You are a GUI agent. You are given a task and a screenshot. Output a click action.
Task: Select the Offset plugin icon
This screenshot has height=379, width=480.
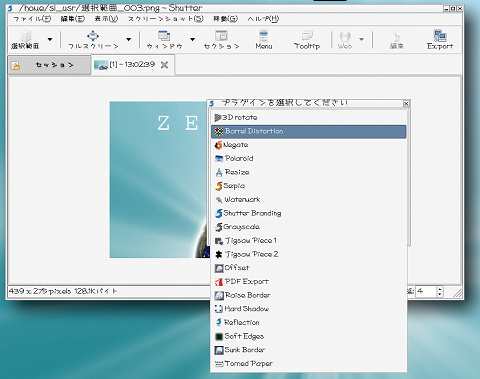[x=219, y=268]
